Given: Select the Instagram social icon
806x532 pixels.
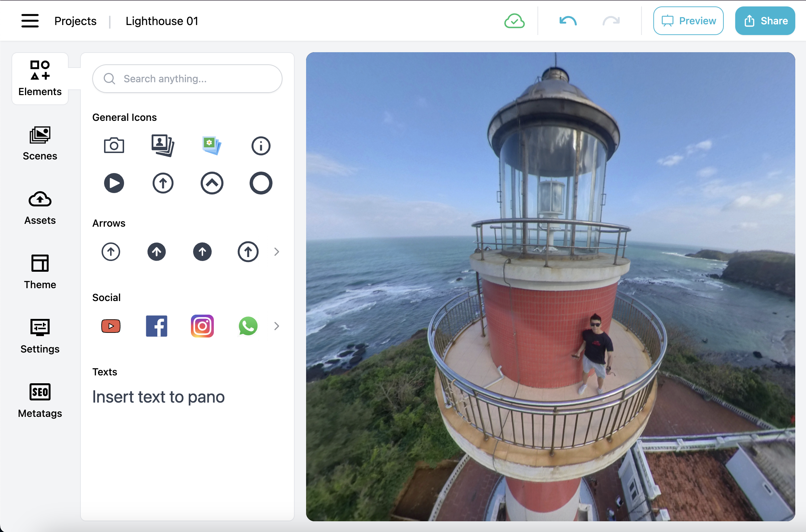Looking at the screenshot, I should [x=202, y=325].
